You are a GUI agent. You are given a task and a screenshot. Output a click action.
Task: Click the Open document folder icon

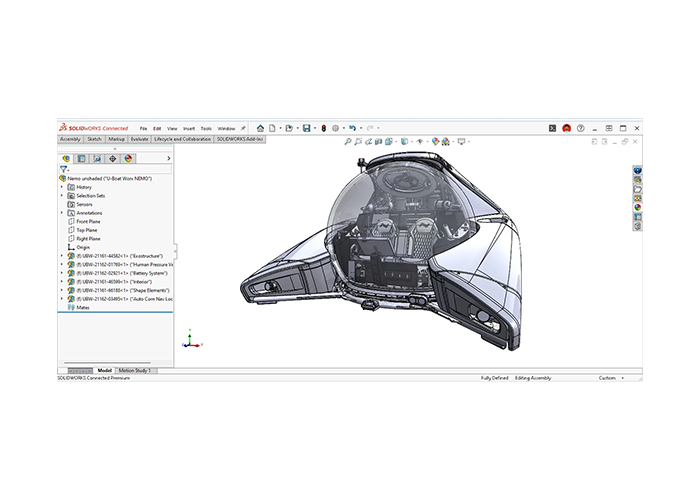[x=289, y=128]
